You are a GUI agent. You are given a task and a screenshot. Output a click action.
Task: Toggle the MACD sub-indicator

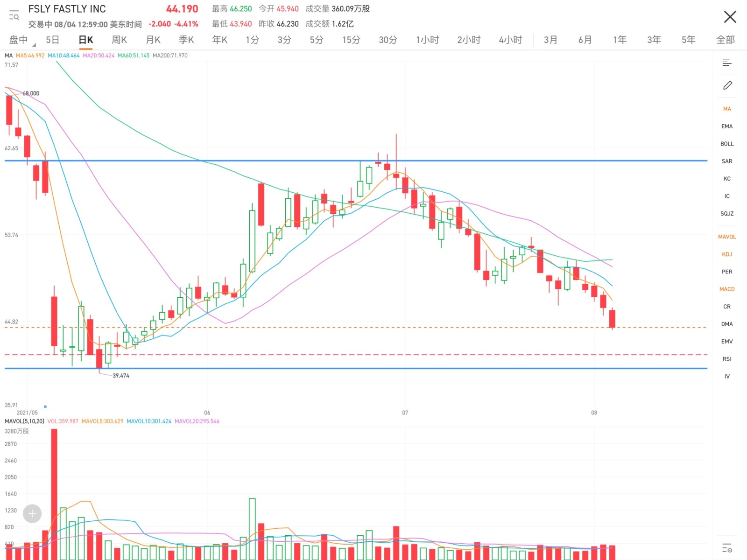coord(727,289)
